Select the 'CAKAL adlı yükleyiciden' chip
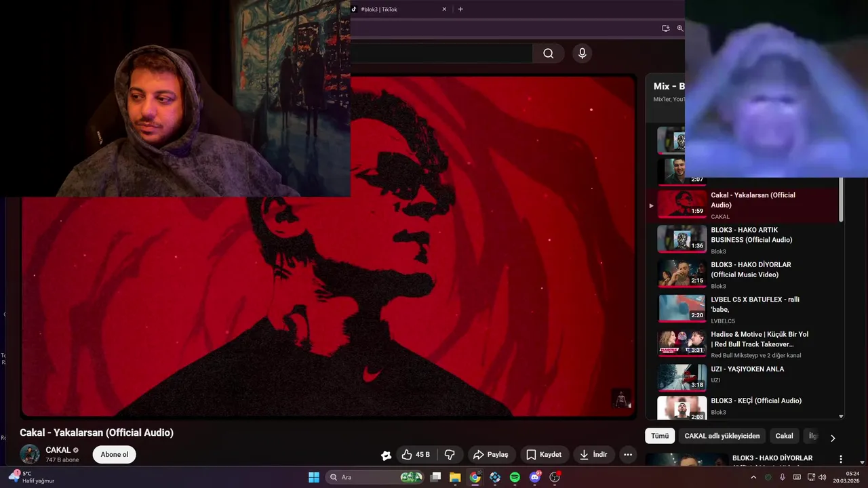 [722, 436]
